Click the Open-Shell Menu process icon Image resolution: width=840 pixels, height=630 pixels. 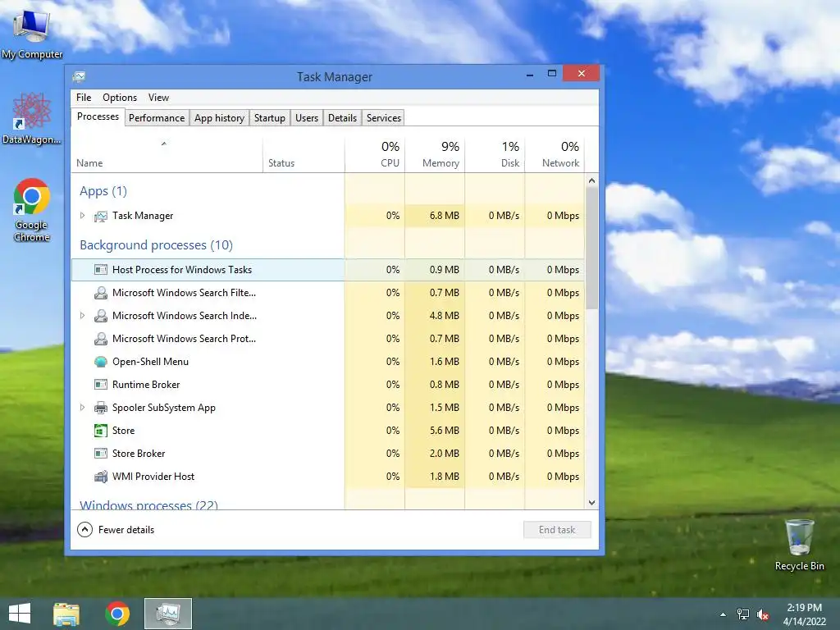[x=101, y=362]
